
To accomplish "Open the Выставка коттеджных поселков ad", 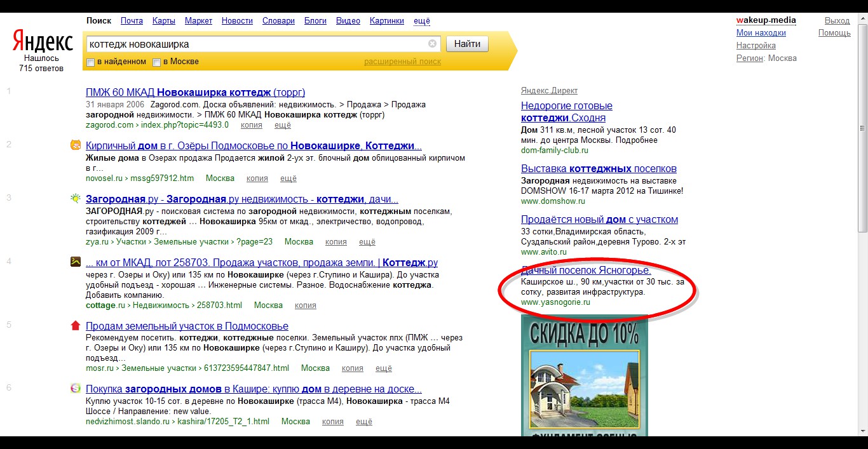I will 599,169.
